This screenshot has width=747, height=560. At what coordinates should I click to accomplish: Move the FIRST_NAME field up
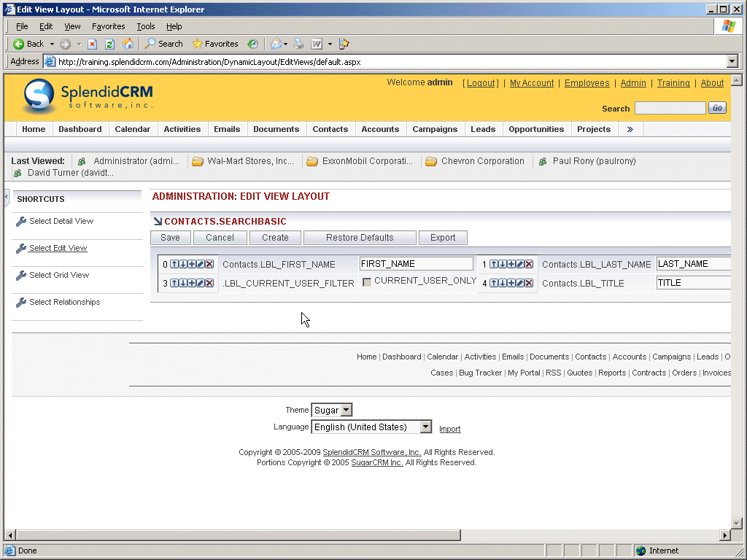[x=174, y=264]
